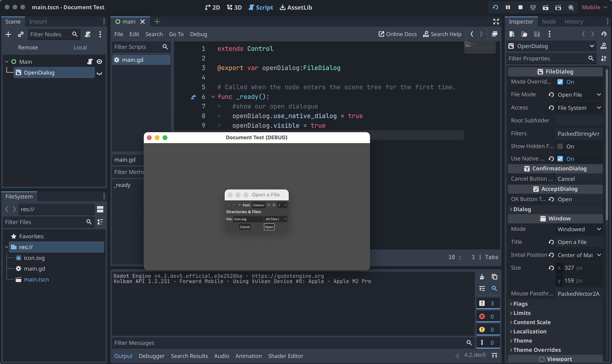This screenshot has width=612, height=364.
Task: Stop the running project
Action: (520, 7)
